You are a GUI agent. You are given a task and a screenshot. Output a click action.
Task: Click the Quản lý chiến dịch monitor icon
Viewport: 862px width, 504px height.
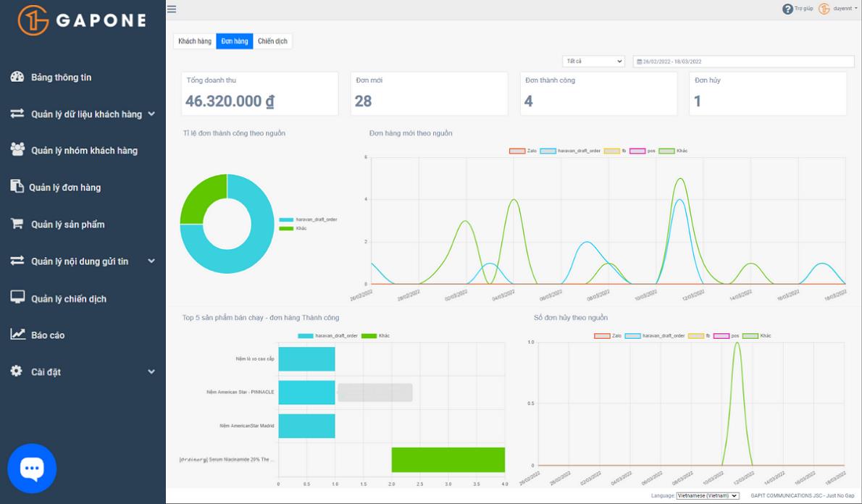(17, 298)
